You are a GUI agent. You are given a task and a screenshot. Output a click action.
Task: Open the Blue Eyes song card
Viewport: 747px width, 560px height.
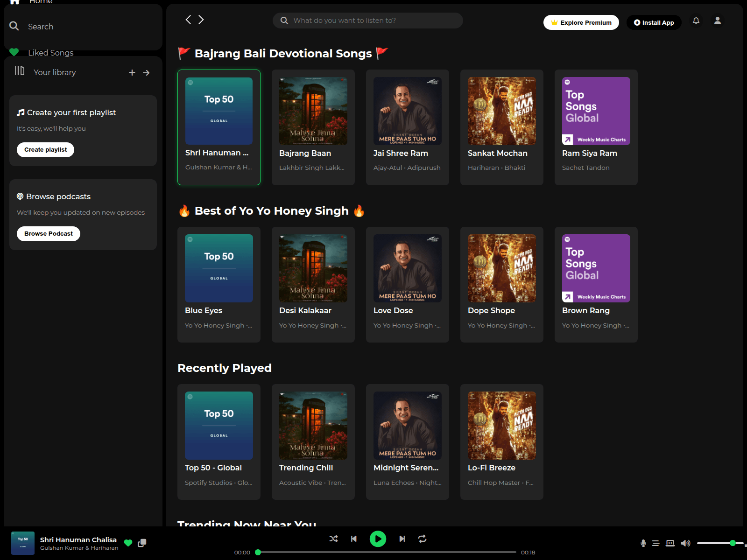[219, 285]
